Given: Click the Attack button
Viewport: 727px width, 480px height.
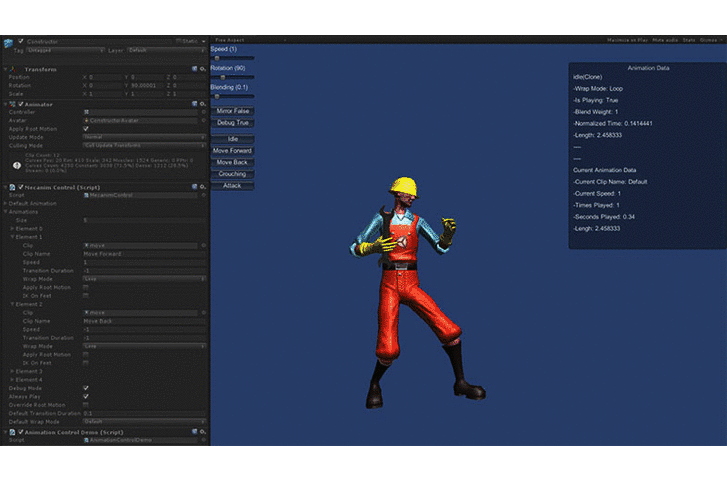Looking at the screenshot, I should (232, 186).
